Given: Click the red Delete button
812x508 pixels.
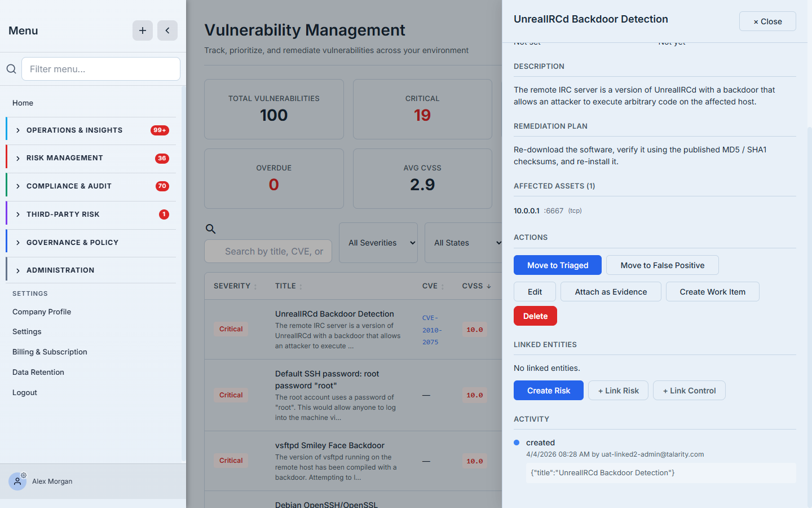Looking at the screenshot, I should coord(535,316).
